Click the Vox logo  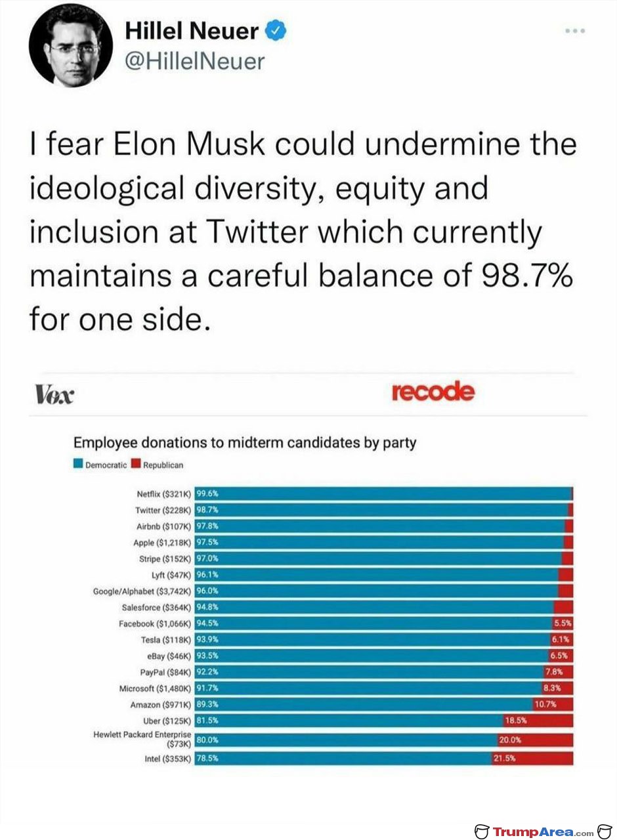54,395
